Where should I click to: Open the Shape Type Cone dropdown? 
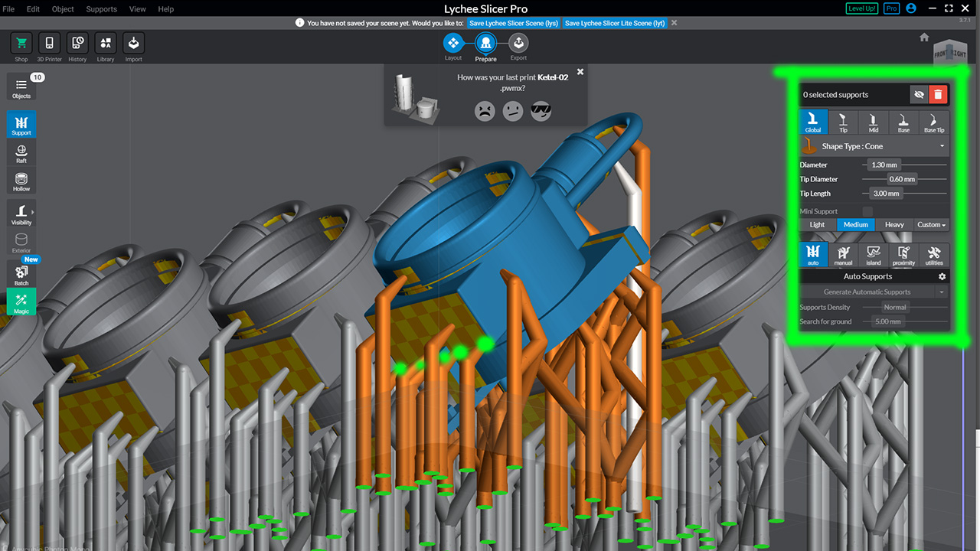pyautogui.click(x=874, y=146)
